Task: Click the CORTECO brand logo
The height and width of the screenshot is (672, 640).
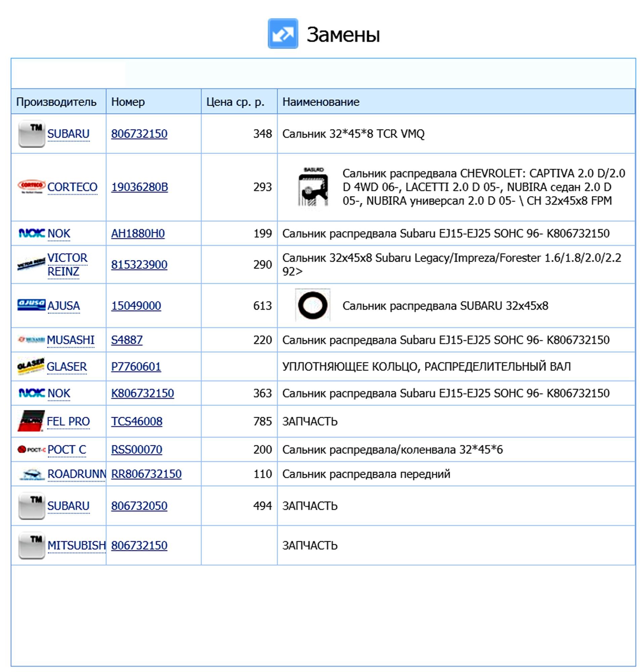Action: pyautogui.click(x=31, y=186)
